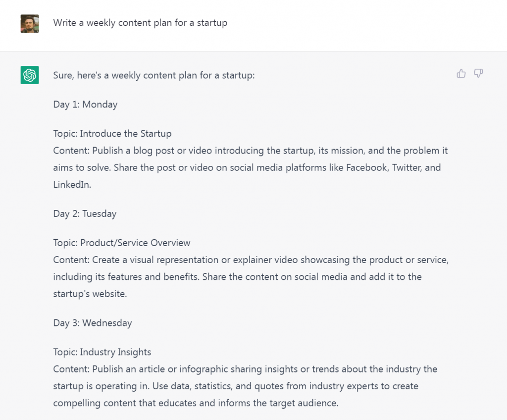This screenshot has width=507, height=420.
Task: Click the 'Day 1: Monday' heading
Action: pyautogui.click(x=85, y=105)
